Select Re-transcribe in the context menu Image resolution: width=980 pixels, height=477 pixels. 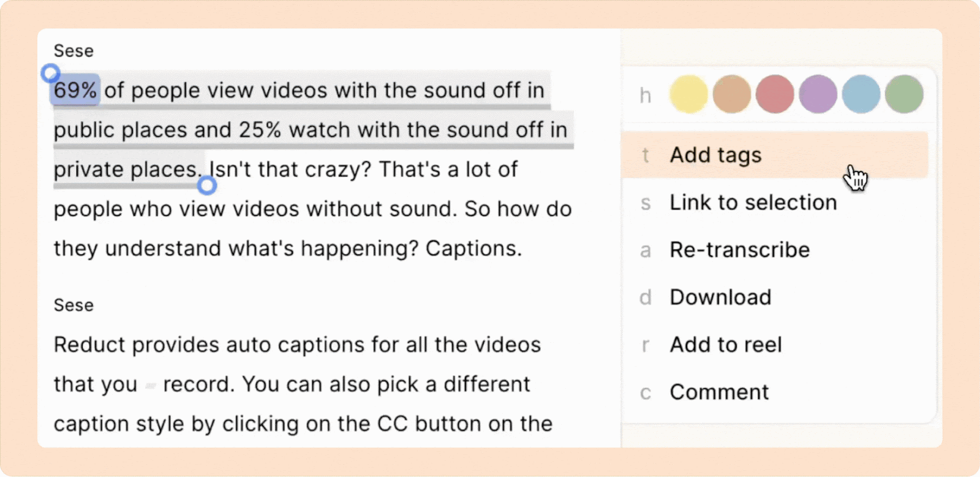coord(775,250)
